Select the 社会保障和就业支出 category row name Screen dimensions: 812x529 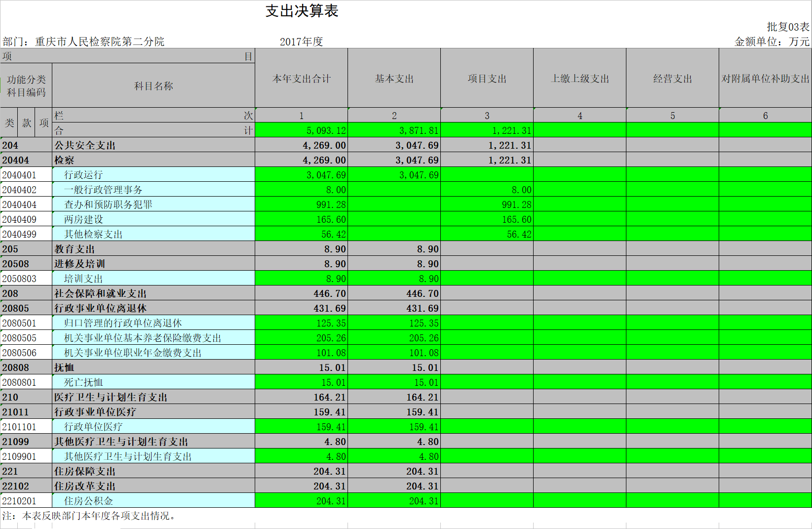100,293
